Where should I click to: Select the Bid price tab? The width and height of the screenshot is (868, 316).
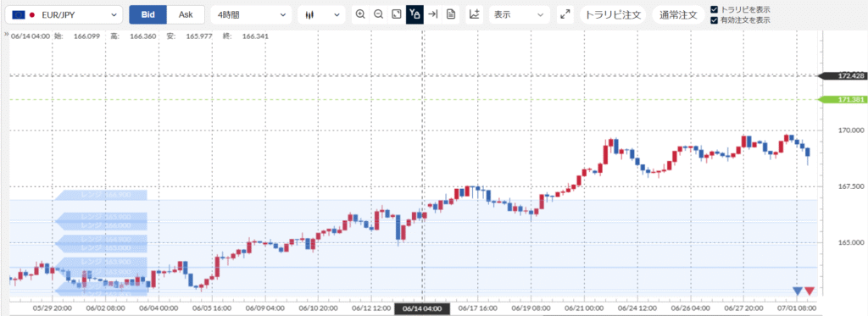point(147,15)
